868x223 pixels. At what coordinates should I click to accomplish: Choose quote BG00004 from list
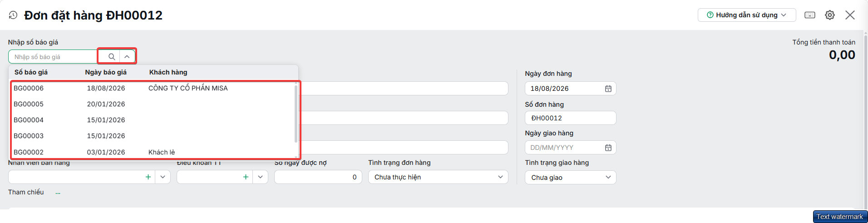click(x=153, y=120)
